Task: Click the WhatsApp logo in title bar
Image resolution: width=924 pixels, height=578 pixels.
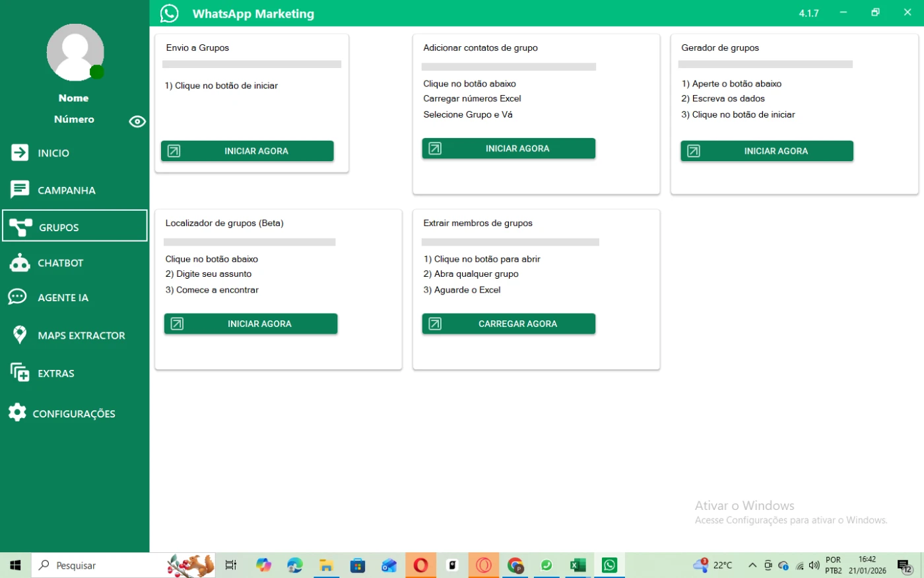Action: (x=170, y=13)
